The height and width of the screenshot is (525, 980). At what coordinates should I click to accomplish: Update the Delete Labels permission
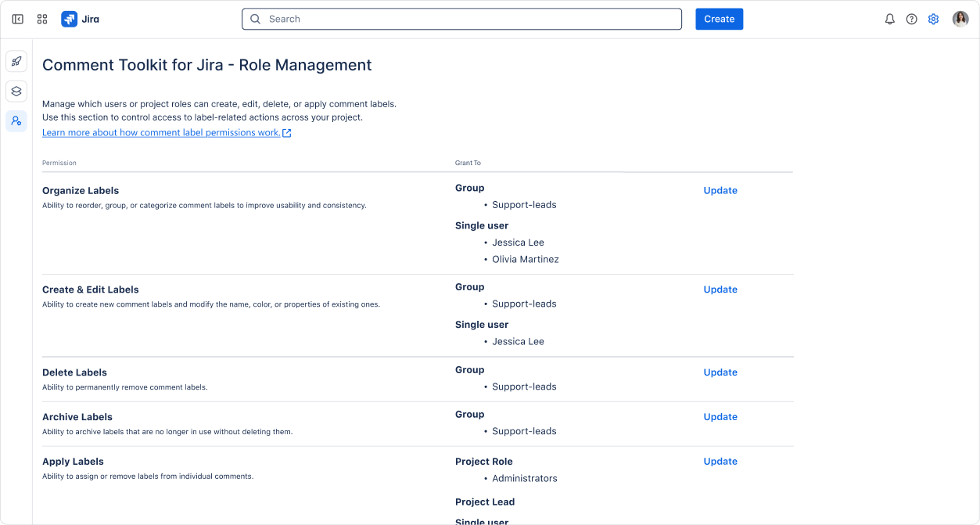tap(720, 372)
